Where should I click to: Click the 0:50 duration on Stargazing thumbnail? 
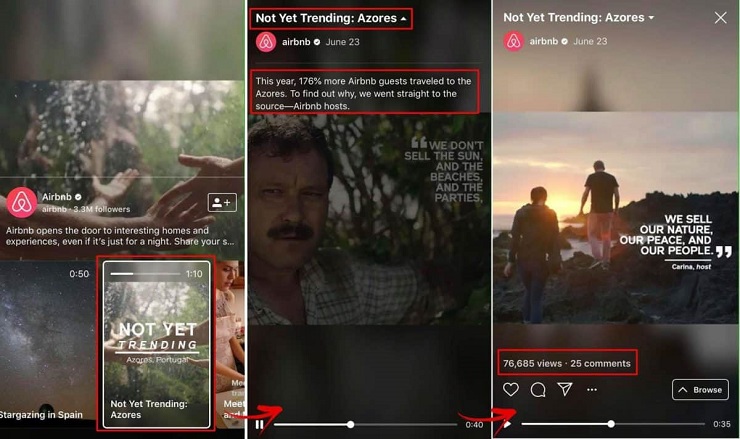pyautogui.click(x=79, y=274)
